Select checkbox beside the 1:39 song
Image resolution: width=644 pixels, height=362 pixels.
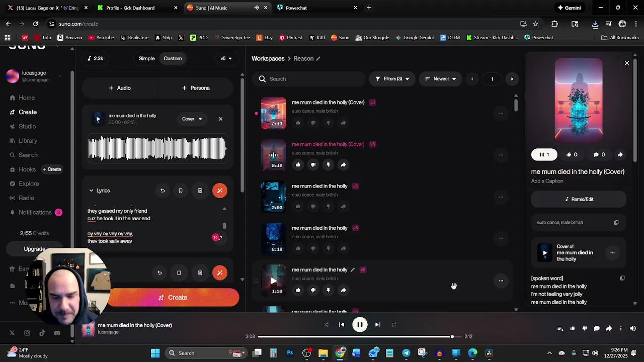[x=256, y=281]
